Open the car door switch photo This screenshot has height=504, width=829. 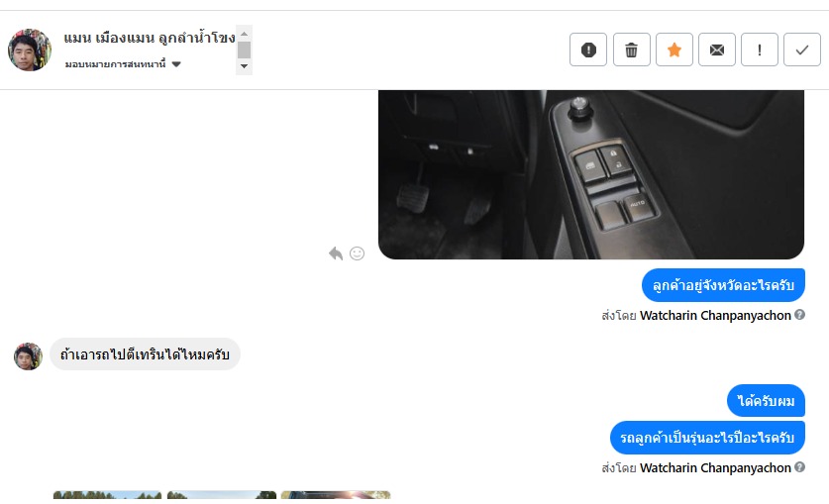591,174
